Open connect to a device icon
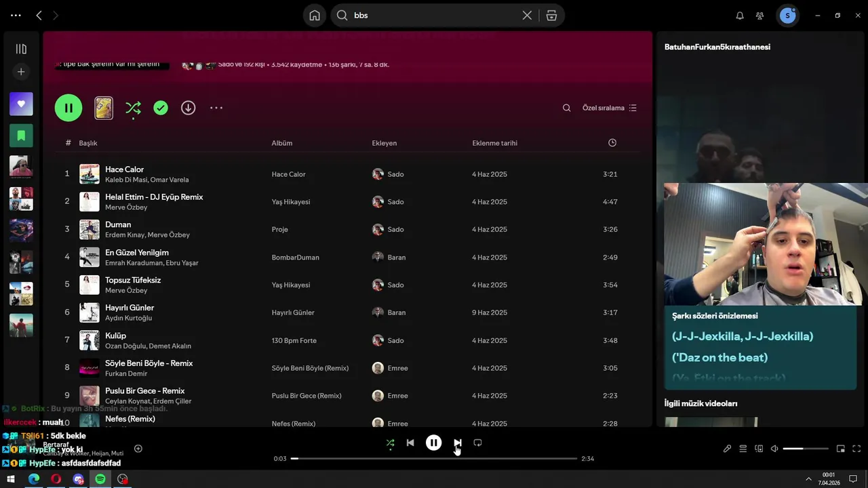This screenshot has height=488, width=868. 759,449
